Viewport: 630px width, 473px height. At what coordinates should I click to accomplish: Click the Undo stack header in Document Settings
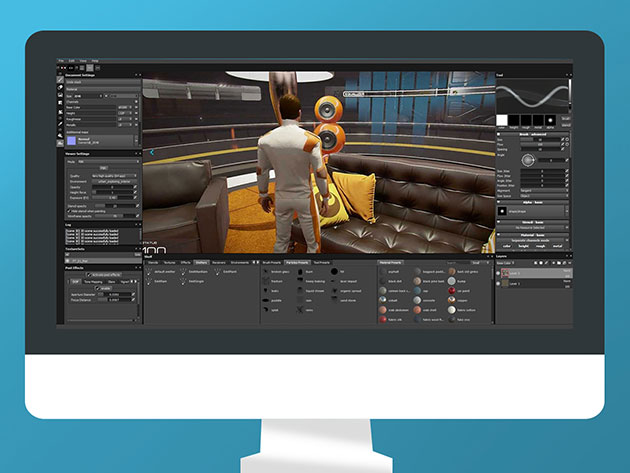point(103,82)
